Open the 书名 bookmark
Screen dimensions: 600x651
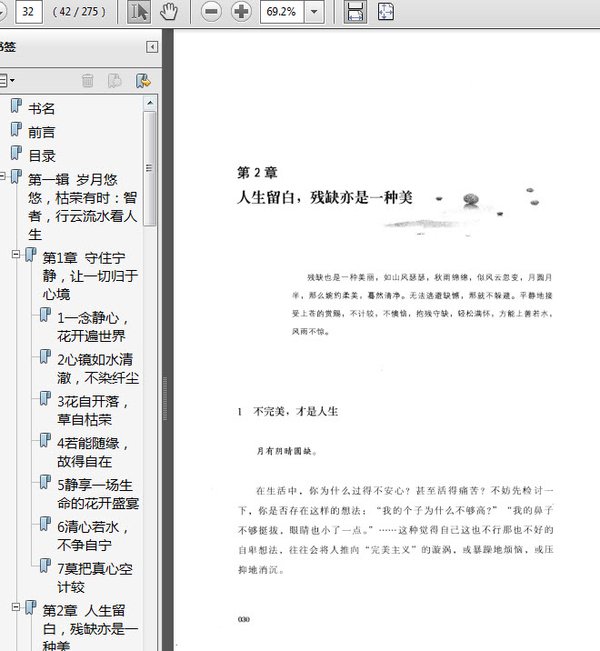point(42,108)
